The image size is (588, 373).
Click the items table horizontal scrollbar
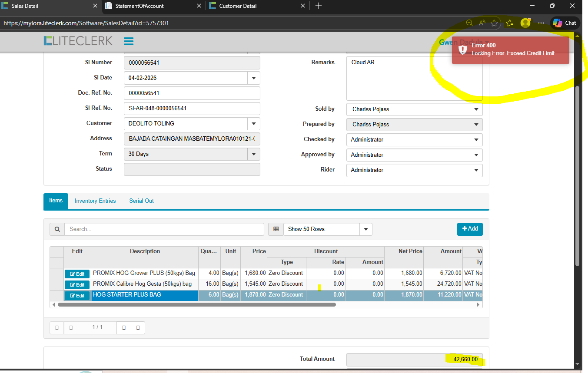click(196, 305)
